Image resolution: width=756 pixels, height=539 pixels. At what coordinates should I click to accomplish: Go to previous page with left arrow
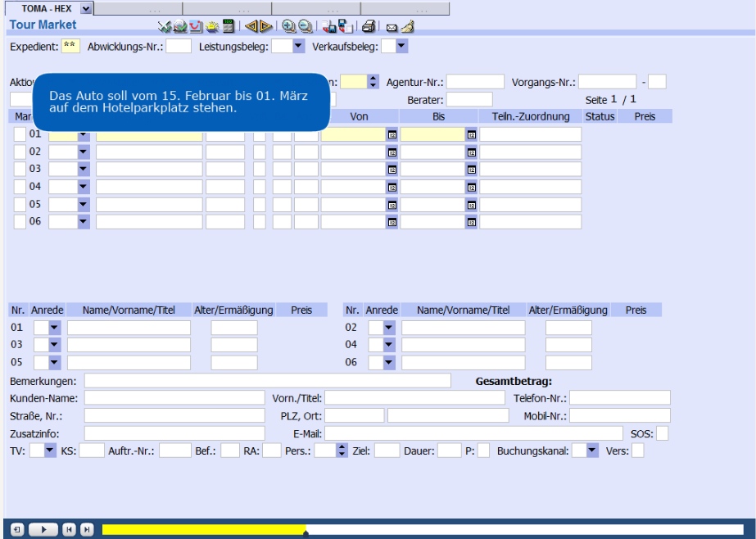point(251,26)
